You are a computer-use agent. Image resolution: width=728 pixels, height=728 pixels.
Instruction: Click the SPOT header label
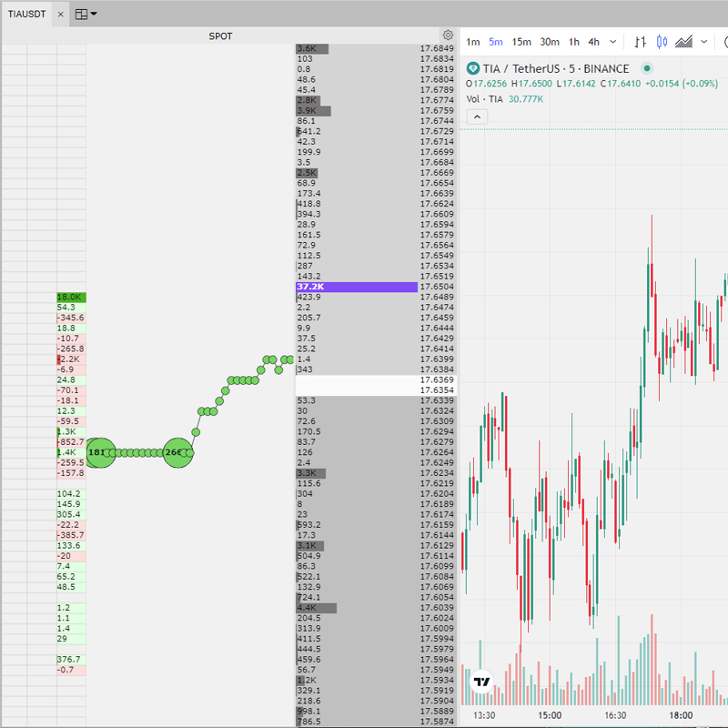tap(220, 36)
